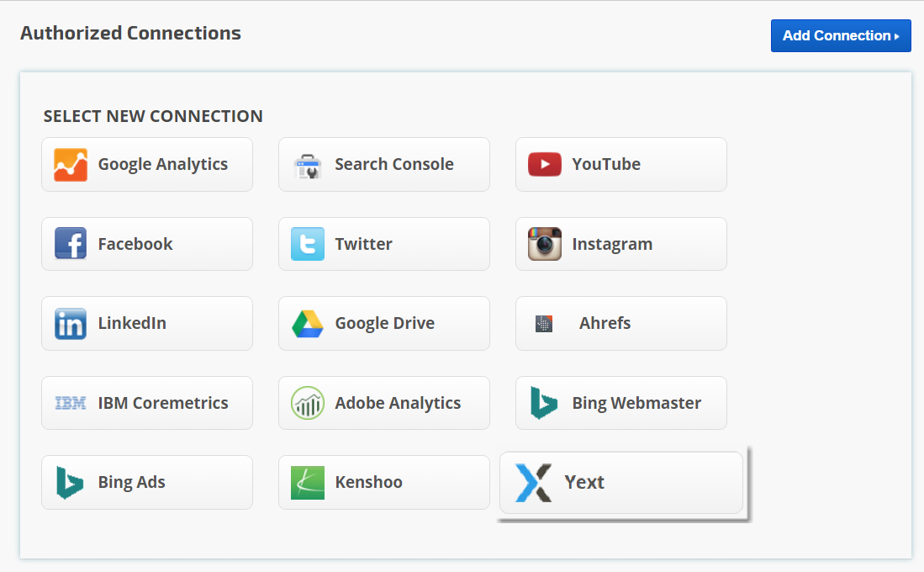Click the Adobe Analytics green chart icon
The width and height of the screenshot is (924, 572).
coord(308,403)
